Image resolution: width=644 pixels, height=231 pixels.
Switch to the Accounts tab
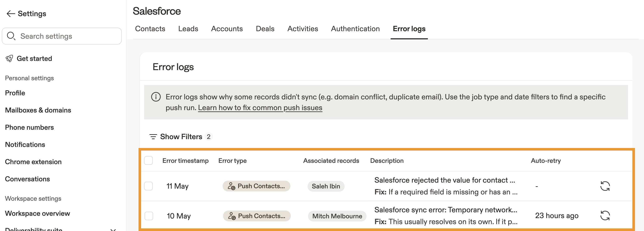[x=227, y=29]
